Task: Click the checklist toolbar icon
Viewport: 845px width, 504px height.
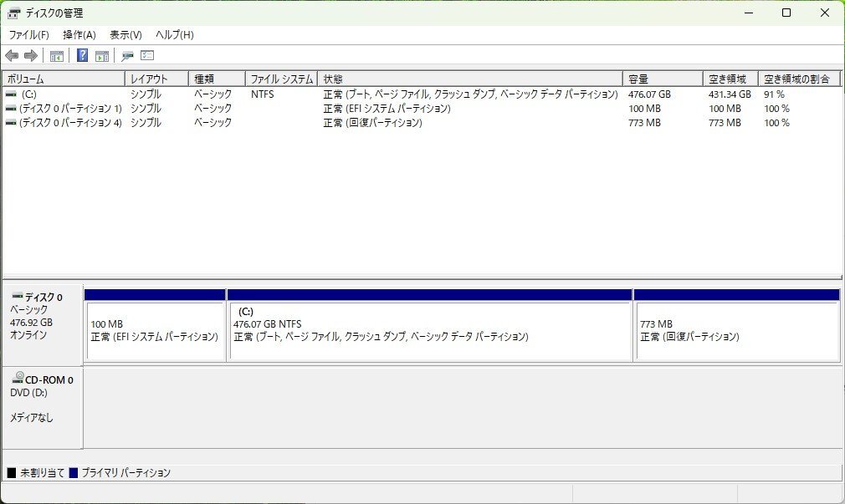Action: tap(147, 56)
